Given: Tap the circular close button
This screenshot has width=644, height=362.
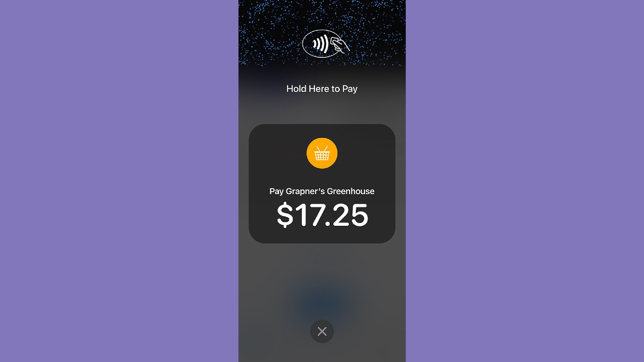Looking at the screenshot, I should [322, 331].
